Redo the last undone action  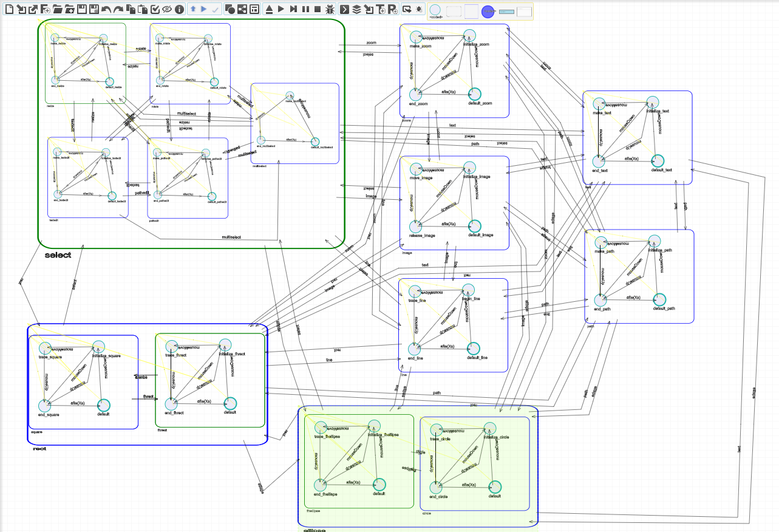click(x=118, y=9)
